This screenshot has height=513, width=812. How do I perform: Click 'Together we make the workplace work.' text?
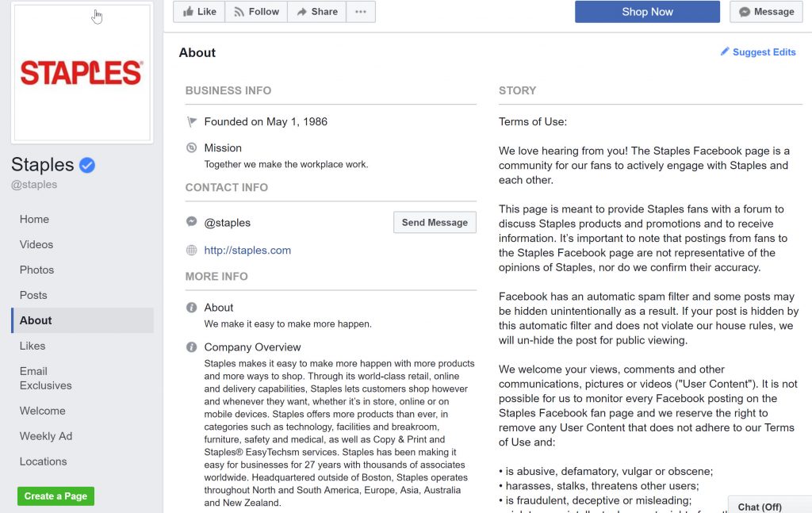tap(285, 164)
